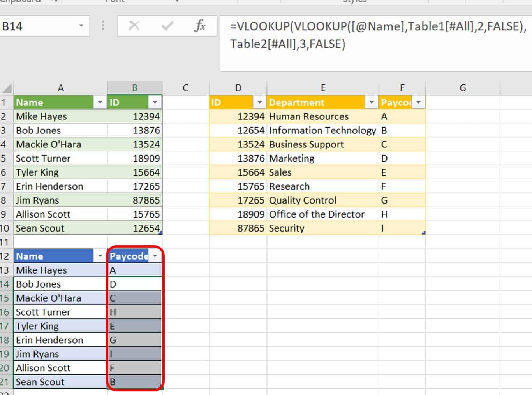Select cell with ID 12654 in column B
The image size is (532, 395).
coord(135,228)
